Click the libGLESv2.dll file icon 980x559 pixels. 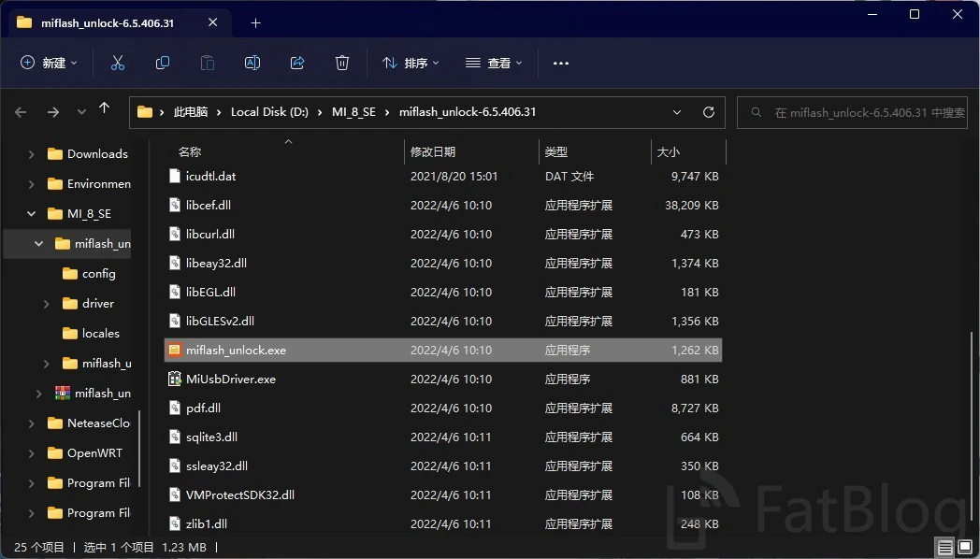(175, 321)
